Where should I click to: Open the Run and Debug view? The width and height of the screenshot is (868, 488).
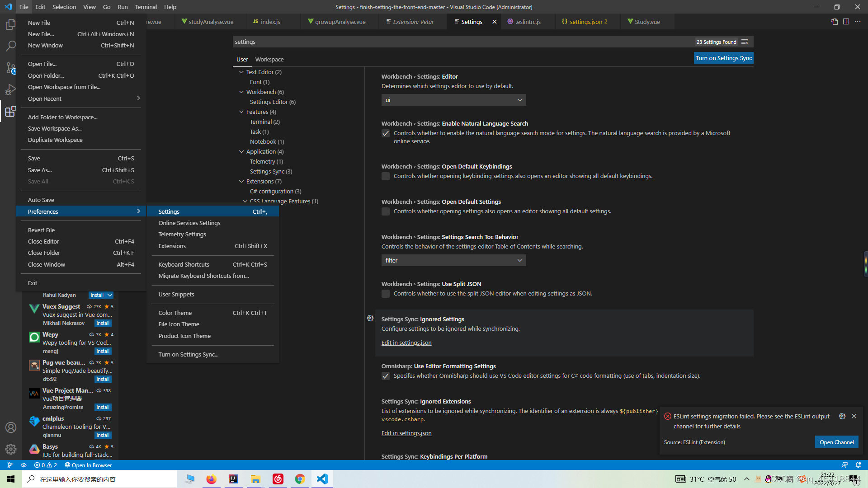(10, 89)
